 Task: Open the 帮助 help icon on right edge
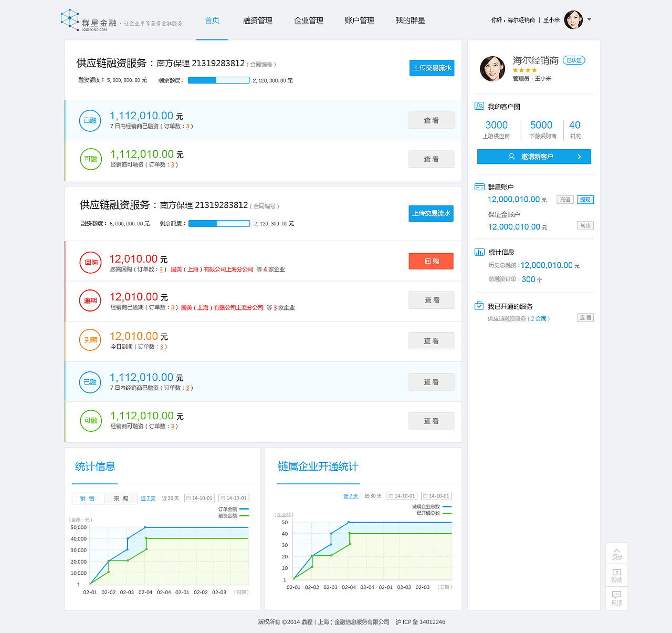point(616,575)
